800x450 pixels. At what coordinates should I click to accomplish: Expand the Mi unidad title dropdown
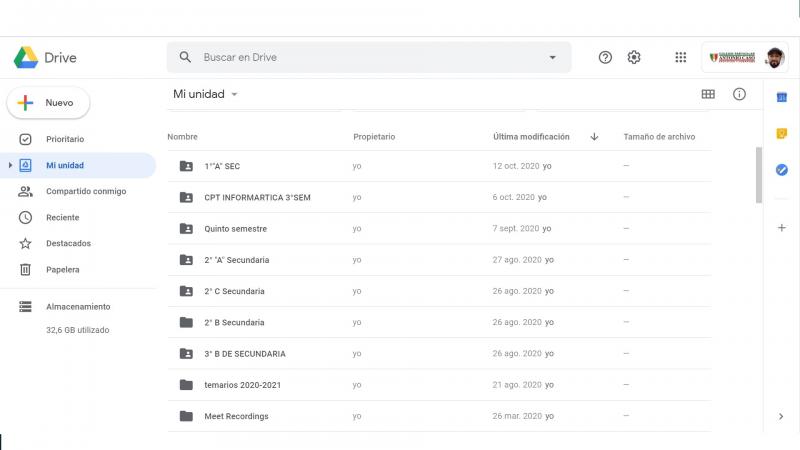click(x=235, y=94)
